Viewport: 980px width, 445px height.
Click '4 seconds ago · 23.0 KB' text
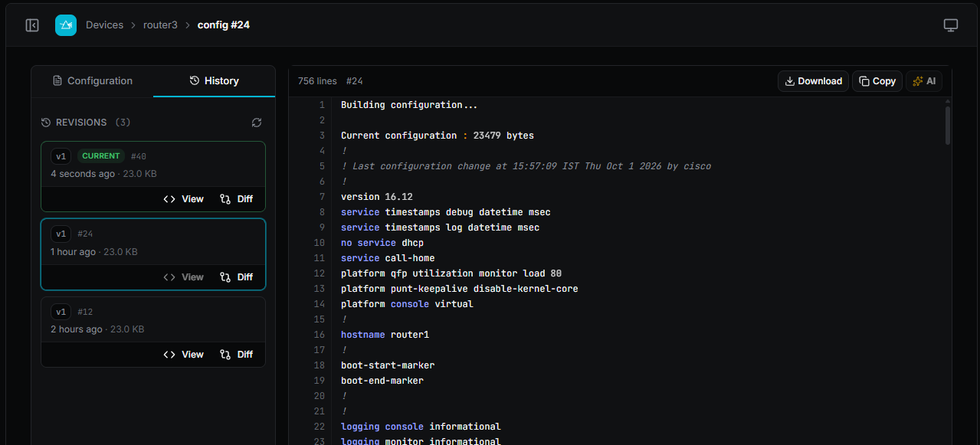click(103, 174)
